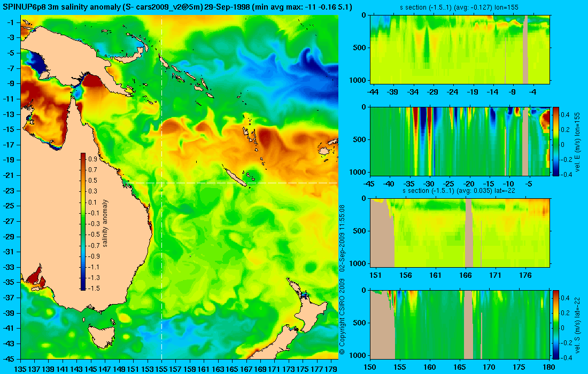Image resolution: width=588 pixels, height=374 pixels.
Task: Open the salinity section panel titled lat=-22
Action: 460,233
